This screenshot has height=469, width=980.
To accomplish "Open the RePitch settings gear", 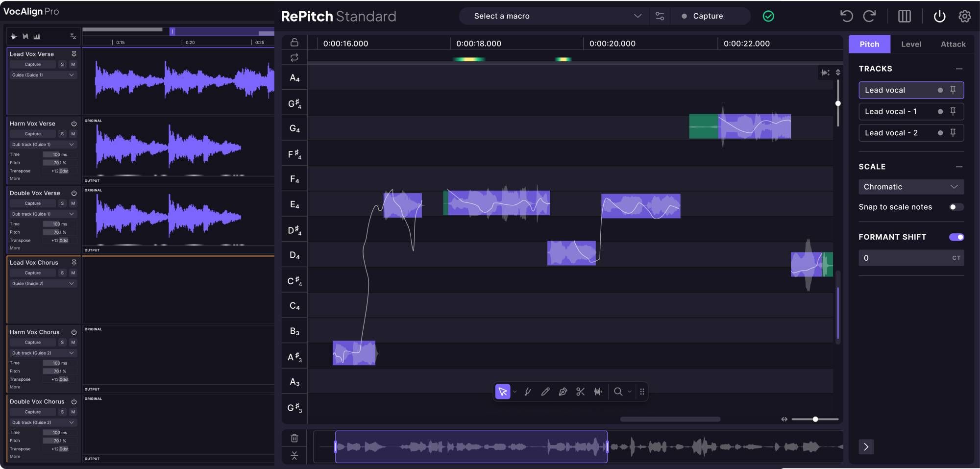I will pyautogui.click(x=965, y=16).
